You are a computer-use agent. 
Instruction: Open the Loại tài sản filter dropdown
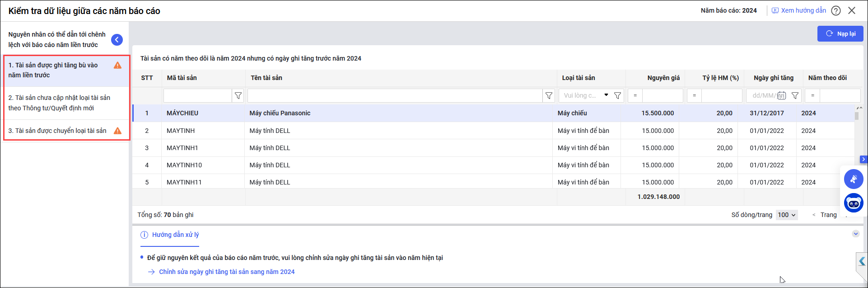coord(606,95)
